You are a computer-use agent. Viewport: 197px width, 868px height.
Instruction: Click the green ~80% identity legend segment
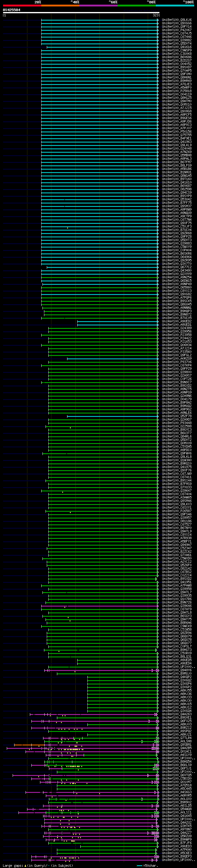click(136, 6)
